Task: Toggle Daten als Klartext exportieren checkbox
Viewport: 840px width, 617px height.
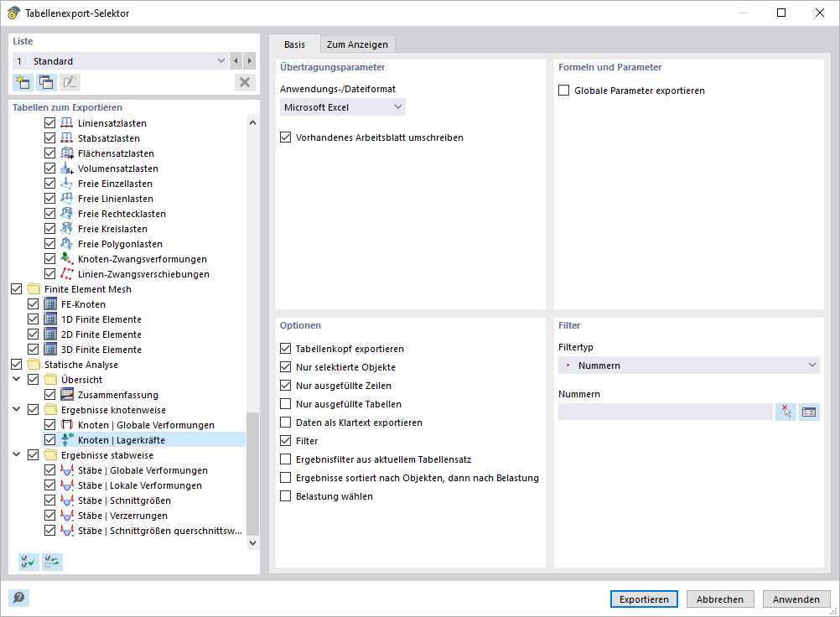Action: click(x=286, y=423)
